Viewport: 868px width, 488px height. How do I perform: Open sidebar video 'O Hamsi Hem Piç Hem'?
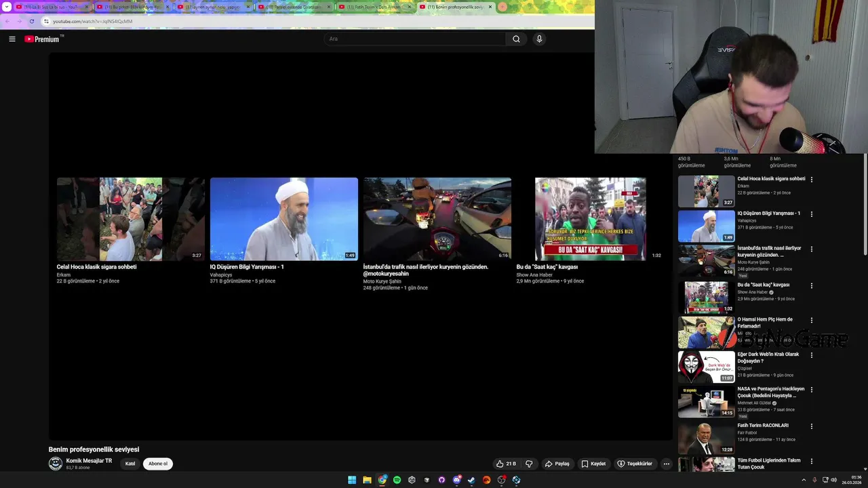click(765, 323)
